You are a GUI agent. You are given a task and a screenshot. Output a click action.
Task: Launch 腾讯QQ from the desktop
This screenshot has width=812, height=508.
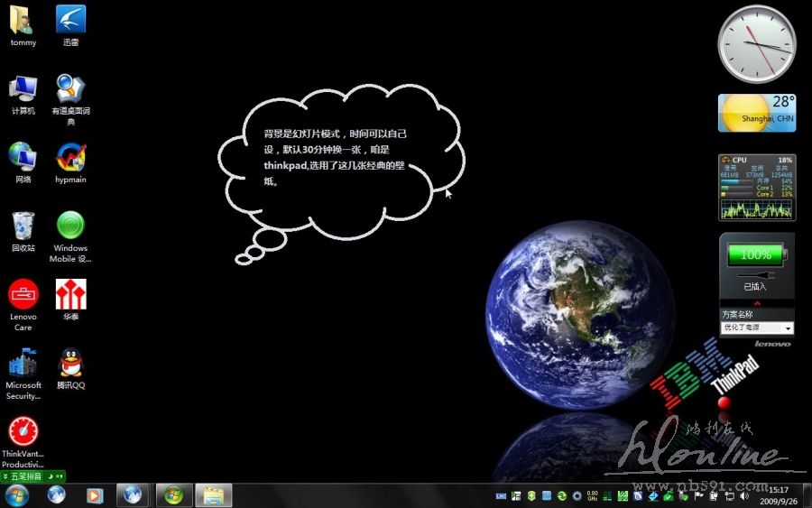(x=70, y=363)
